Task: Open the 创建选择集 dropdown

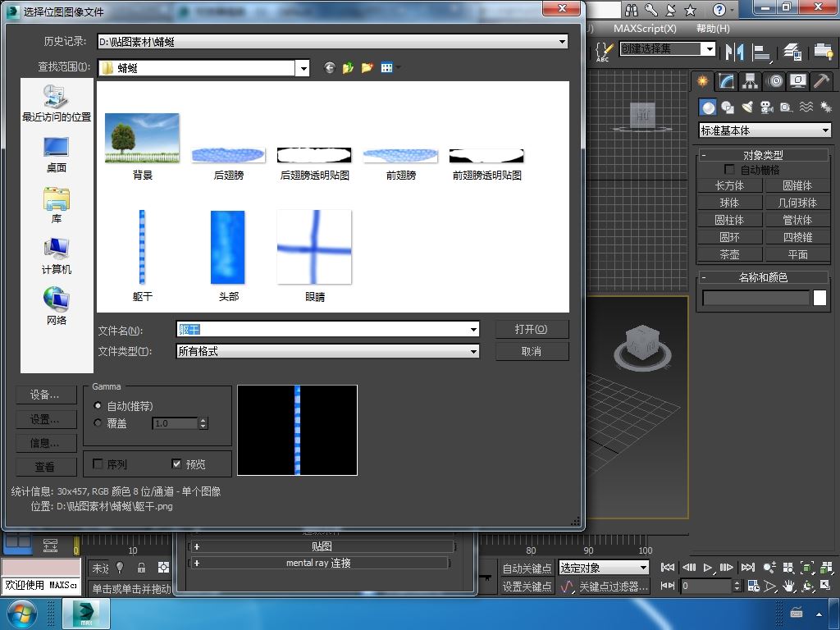Action: 710,49
